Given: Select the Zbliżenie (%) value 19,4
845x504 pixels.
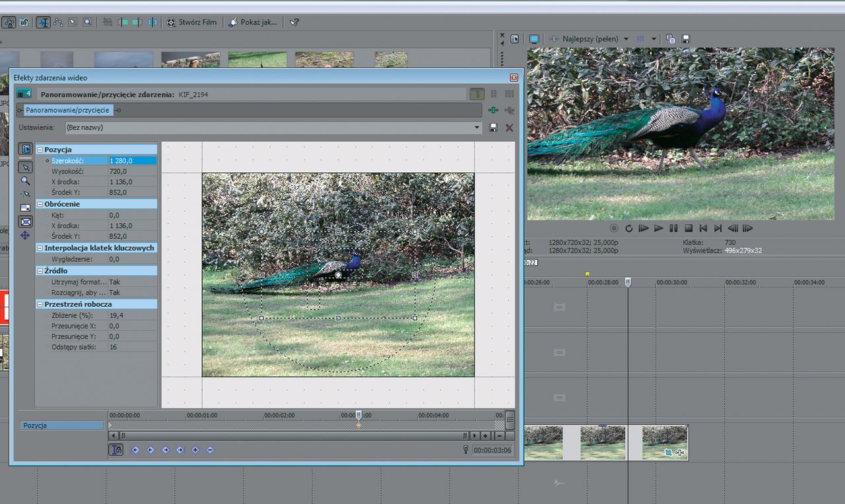Looking at the screenshot, I should coord(132,315).
